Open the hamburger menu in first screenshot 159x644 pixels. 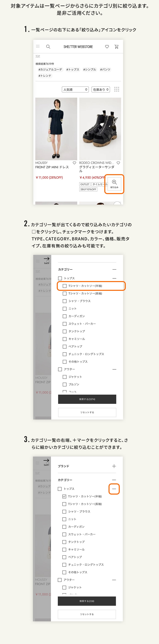tap(38, 46)
